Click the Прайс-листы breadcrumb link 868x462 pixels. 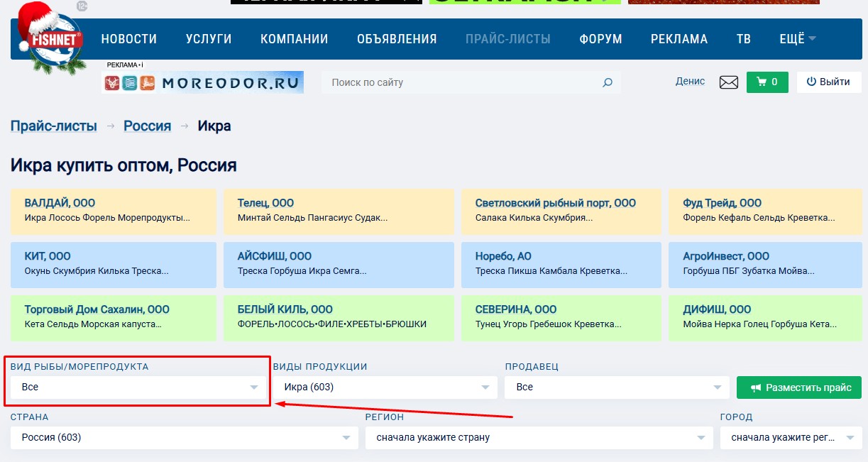(53, 126)
